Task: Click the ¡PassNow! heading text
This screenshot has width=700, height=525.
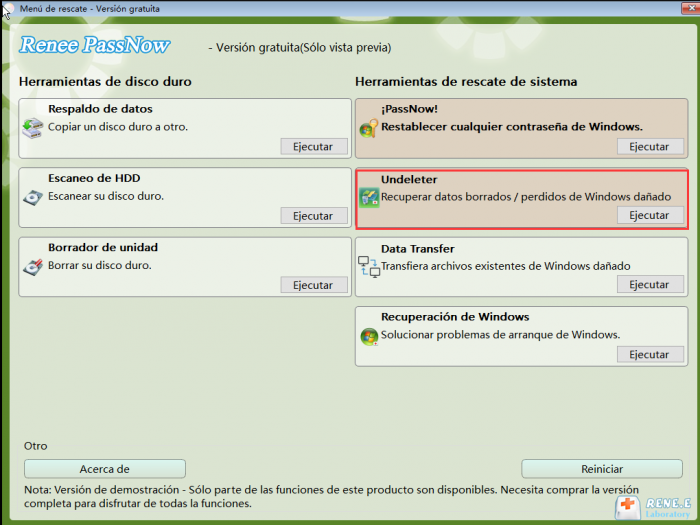Action: point(409,109)
